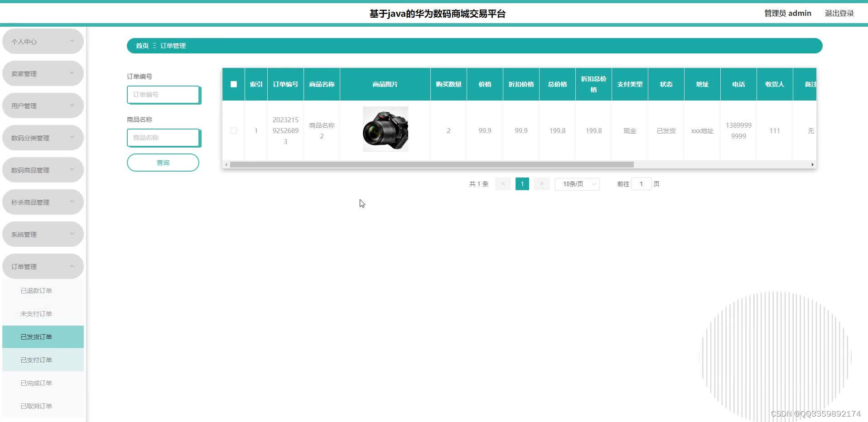
Task: Click the next page arrow in pagination
Action: (x=541, y=184)
